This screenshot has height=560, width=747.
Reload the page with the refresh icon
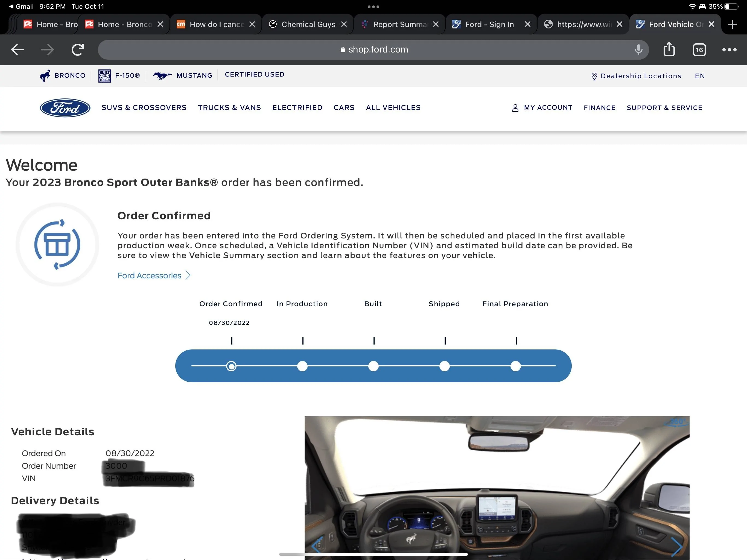click(x=77, y=49)
